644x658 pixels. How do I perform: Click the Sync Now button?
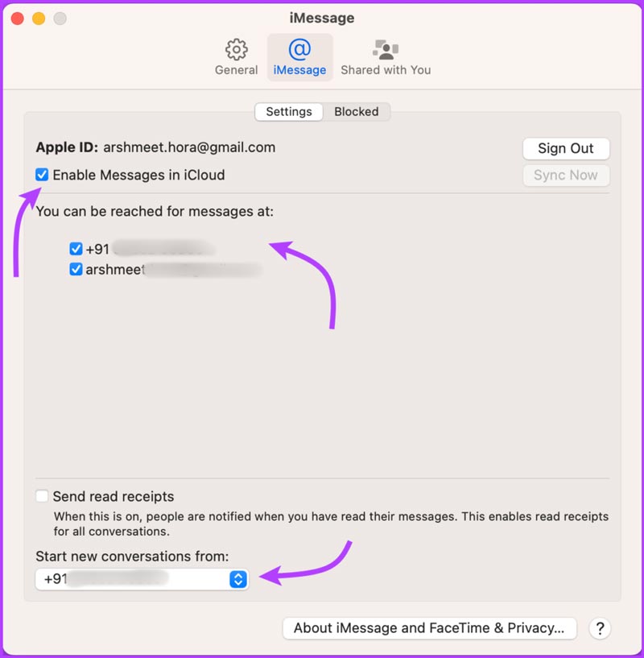(x=566, y=175)
